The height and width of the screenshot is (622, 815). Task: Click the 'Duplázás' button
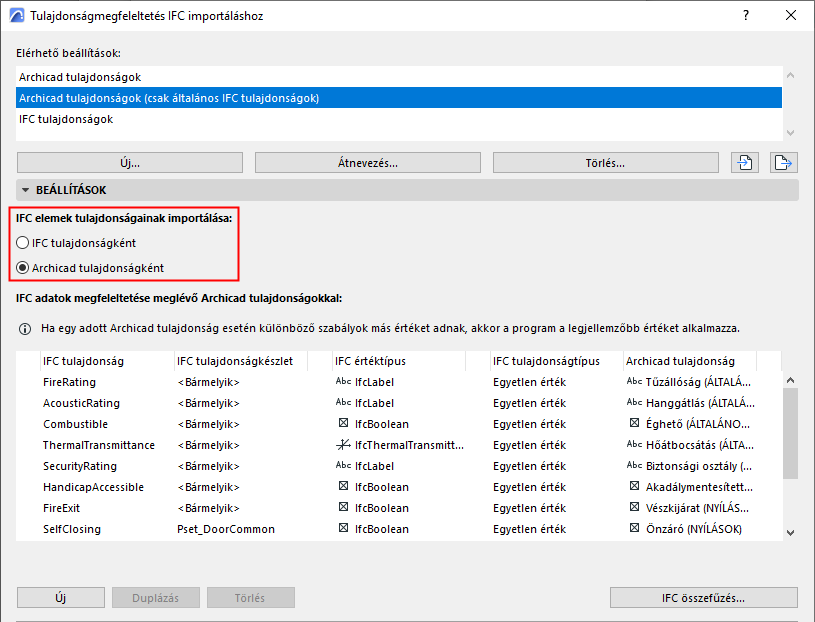pos(155,598)
